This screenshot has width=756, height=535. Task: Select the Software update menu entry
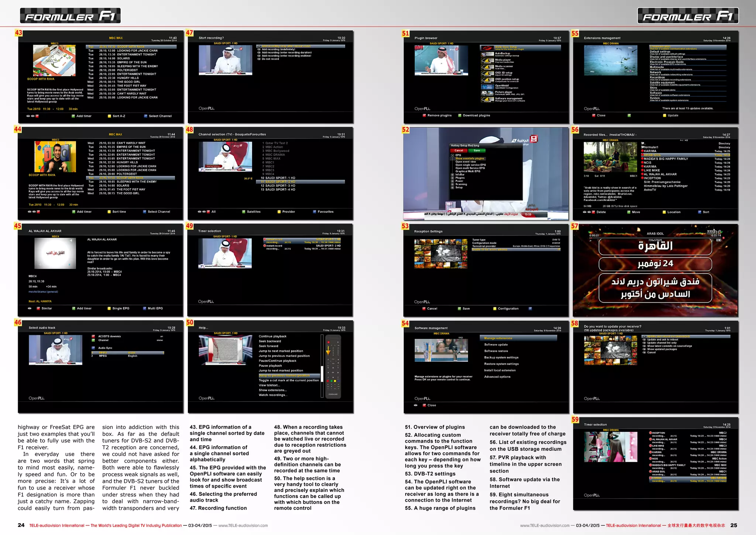click(x=496, y=344)
